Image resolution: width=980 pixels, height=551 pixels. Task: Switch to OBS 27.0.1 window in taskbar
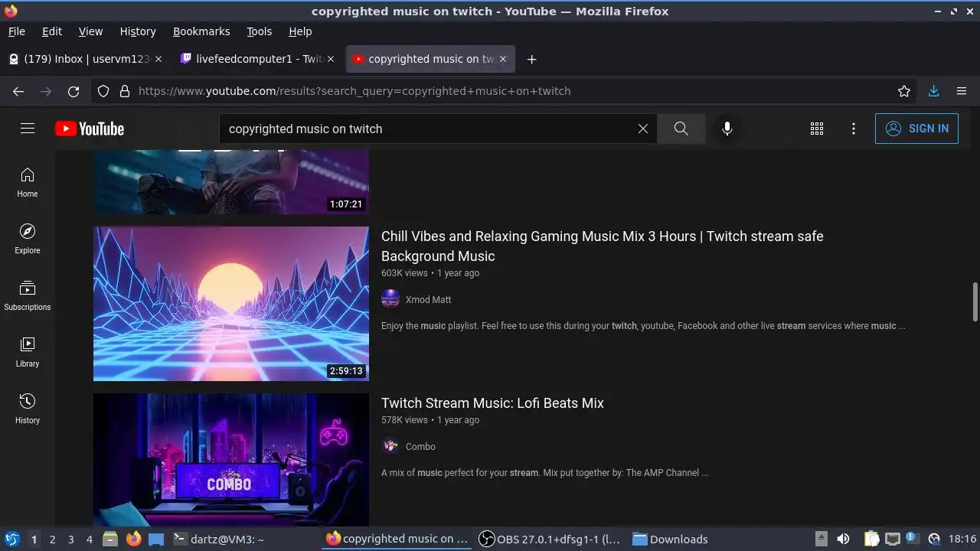coord(549,539)
